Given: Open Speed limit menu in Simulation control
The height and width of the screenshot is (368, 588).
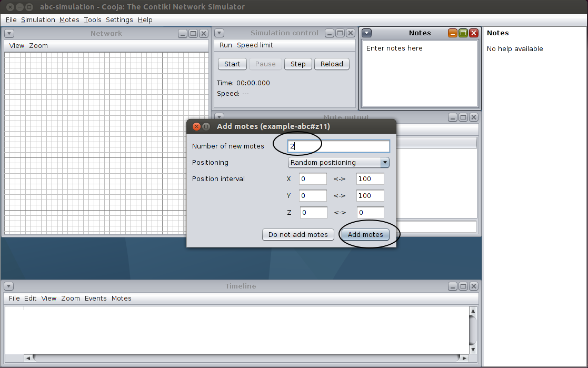Looking at the screenshot, I should (255, 45).
